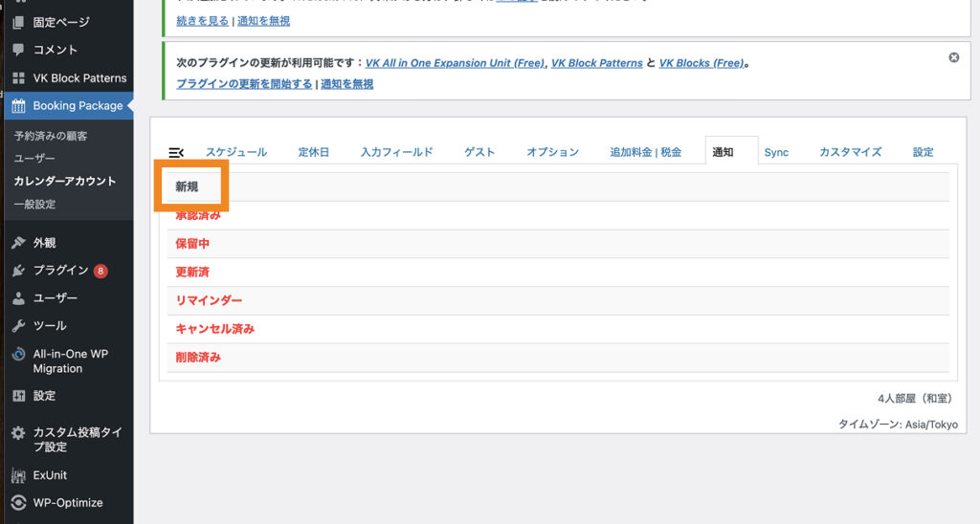Open the スケジュール tab
Screen dimensions: 980x524
(236, 152)
